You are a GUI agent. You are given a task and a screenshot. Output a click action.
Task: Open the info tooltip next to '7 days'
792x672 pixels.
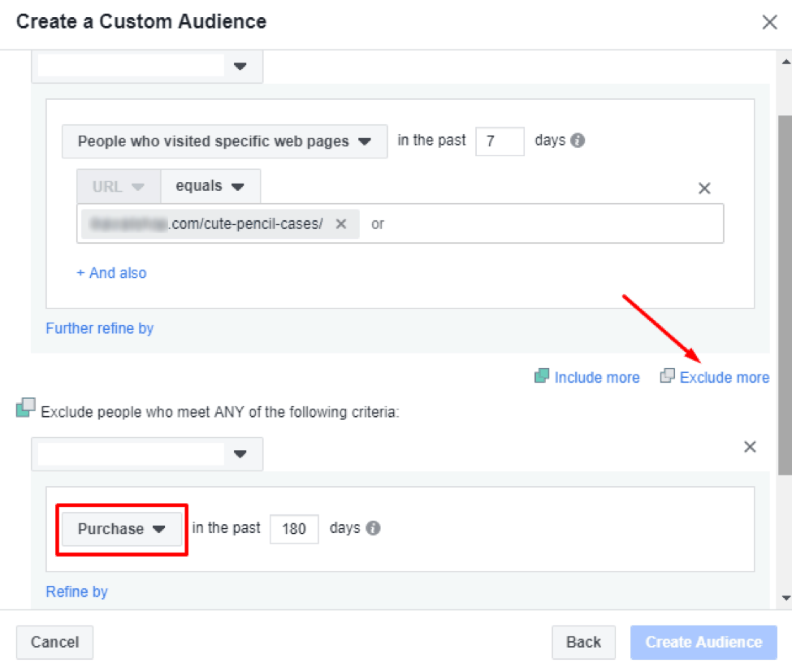pyautogui.click(x=580, y=140)
